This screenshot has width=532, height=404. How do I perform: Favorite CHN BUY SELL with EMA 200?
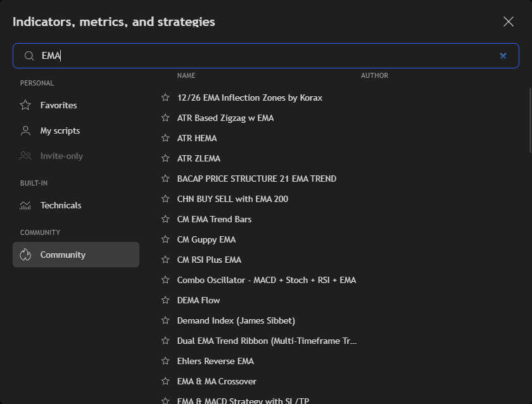point(165,199)
